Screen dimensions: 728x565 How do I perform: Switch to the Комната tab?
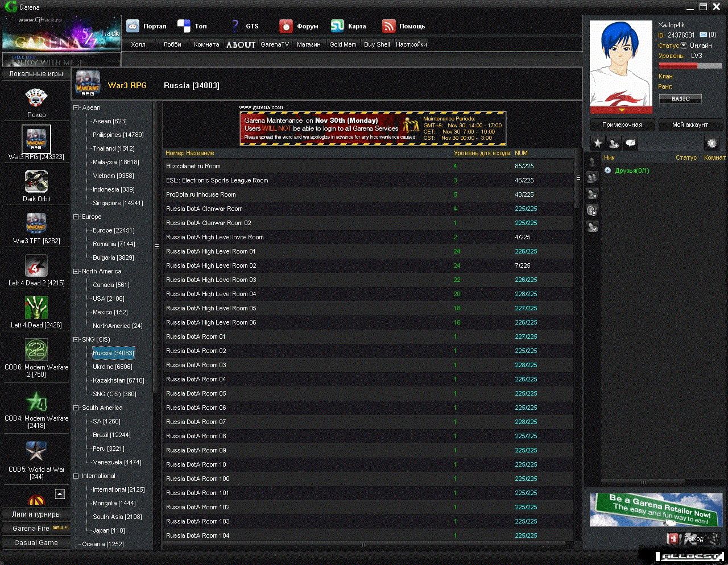[206, 44]
